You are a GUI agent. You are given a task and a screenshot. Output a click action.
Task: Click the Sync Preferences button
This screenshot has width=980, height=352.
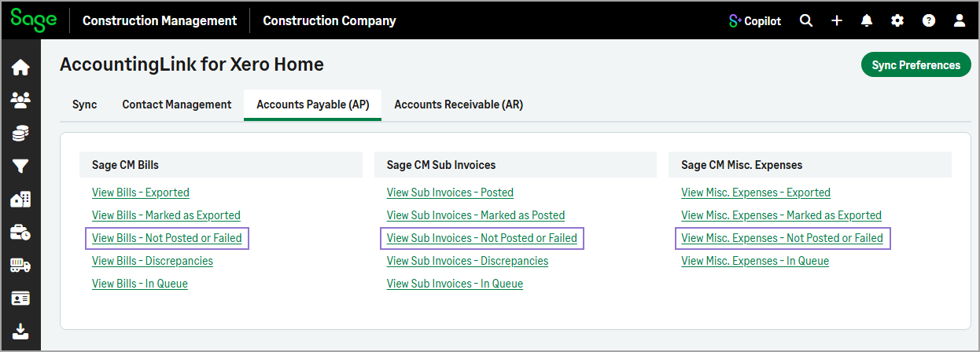tap(916, 65)
